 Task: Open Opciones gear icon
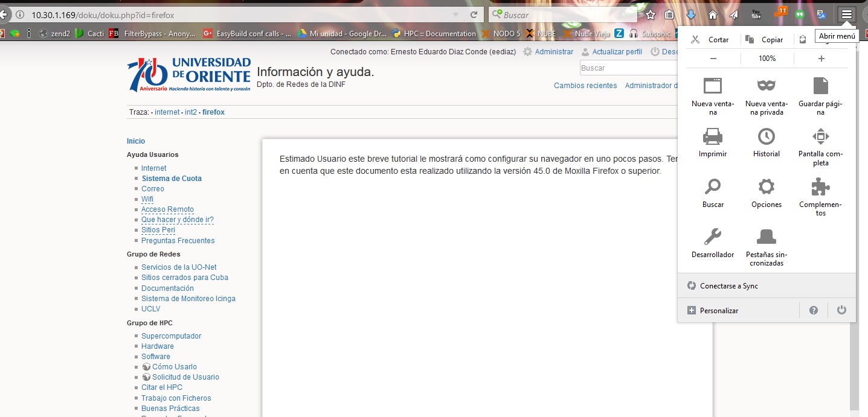click(766, 188)
